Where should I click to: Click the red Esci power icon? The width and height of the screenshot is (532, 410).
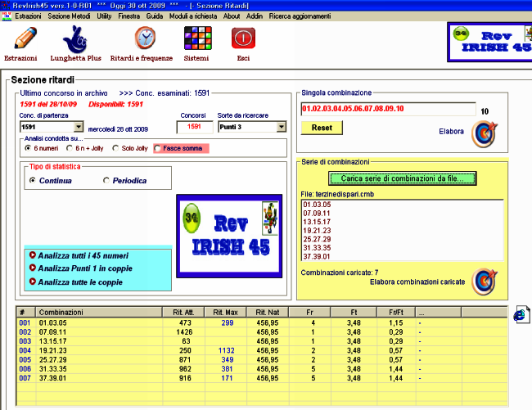(x=243, y=38)
